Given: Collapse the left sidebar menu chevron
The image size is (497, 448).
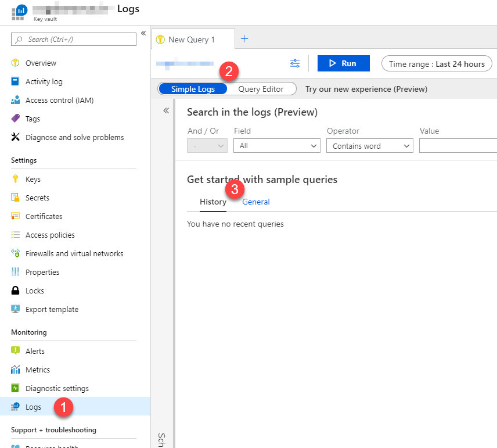Looking at the screenshot, I should click(143, 33).
